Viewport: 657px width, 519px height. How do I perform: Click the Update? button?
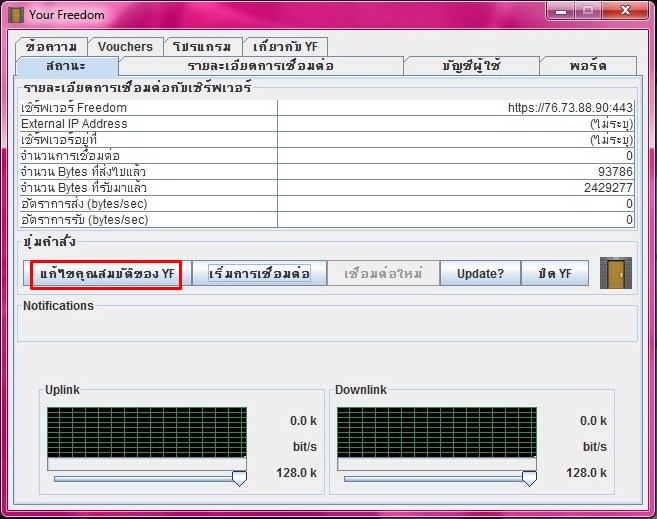(480, 274)
